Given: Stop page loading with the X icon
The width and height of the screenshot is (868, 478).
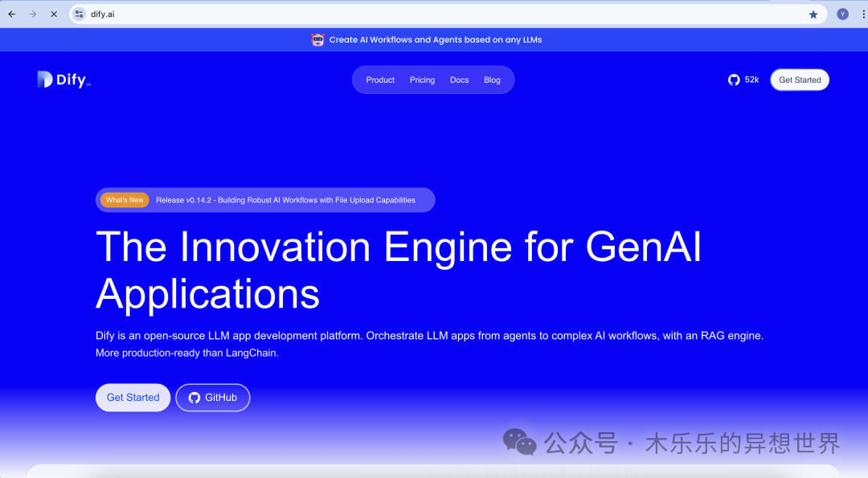Looking at the screenshot, I should click(54, 14).
